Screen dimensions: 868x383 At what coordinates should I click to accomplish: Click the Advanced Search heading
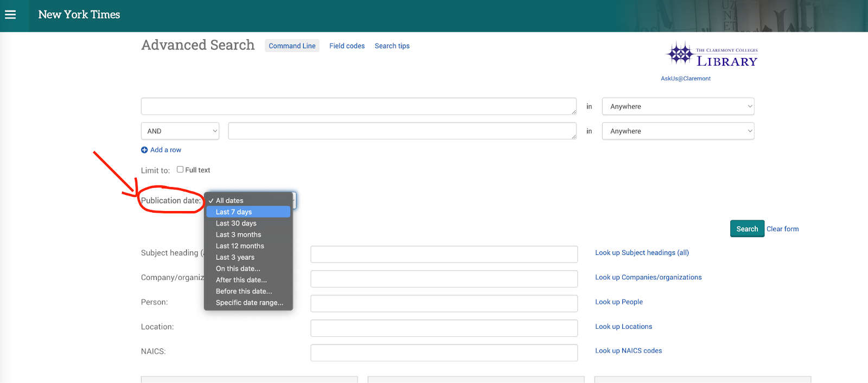pyautogui.click(x=198, y=45)
